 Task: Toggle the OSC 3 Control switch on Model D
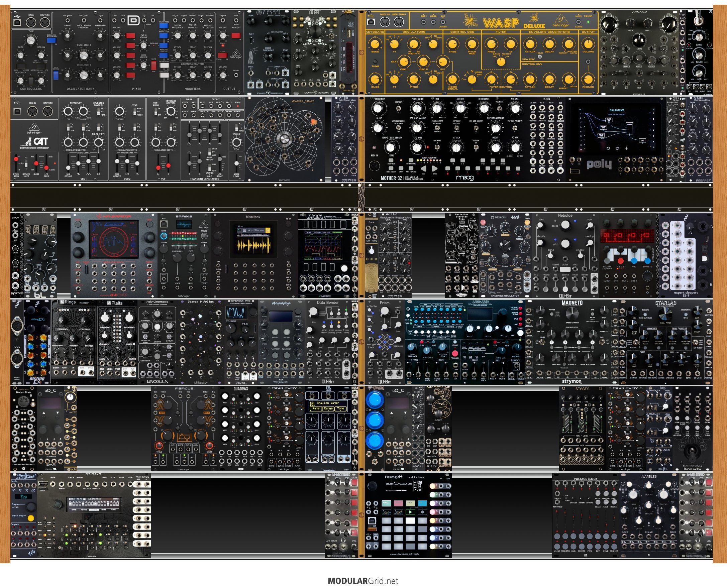[56, 75]
